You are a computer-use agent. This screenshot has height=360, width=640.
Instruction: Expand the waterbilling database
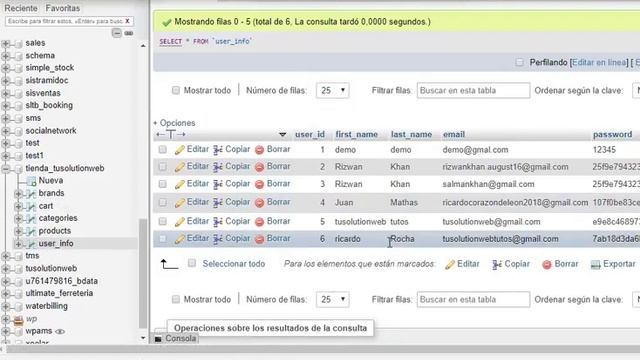pos(5,307)
